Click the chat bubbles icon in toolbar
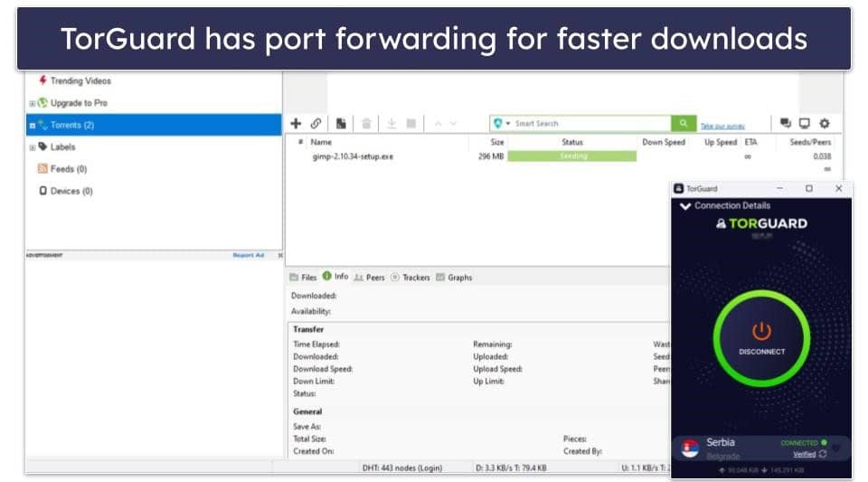Screen dimensions: 868x482 coord(785,123)
